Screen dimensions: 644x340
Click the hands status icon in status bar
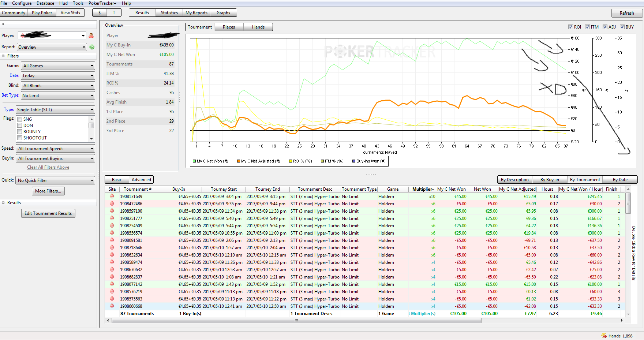pyautogui.click(x=604, y=336)
